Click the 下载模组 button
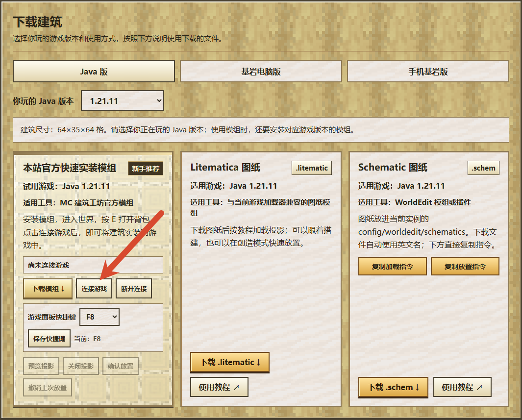 (x=48, y=289)
